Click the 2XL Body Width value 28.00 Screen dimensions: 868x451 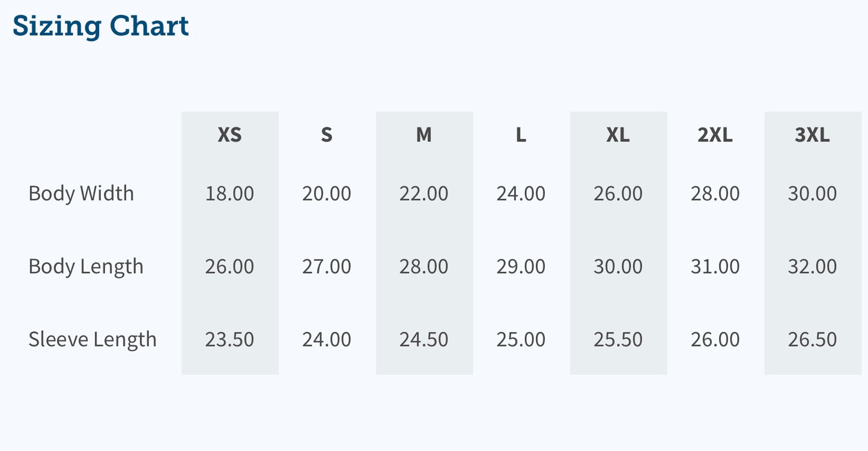[x=715, y=194]
